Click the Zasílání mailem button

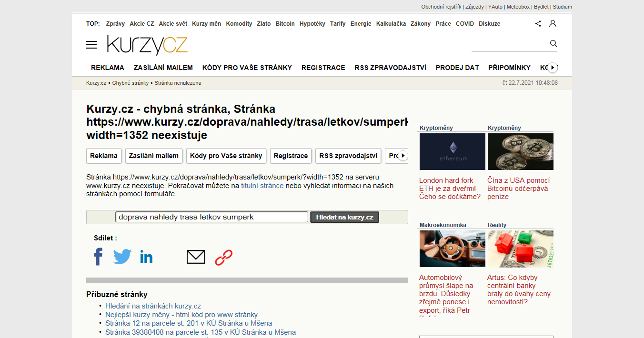(154, 156)
